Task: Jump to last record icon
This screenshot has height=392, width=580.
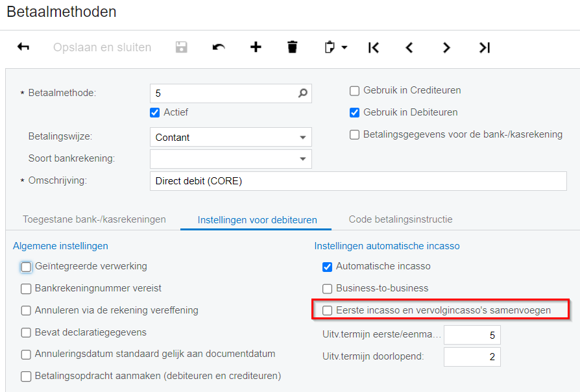Action: click(484, 47)
